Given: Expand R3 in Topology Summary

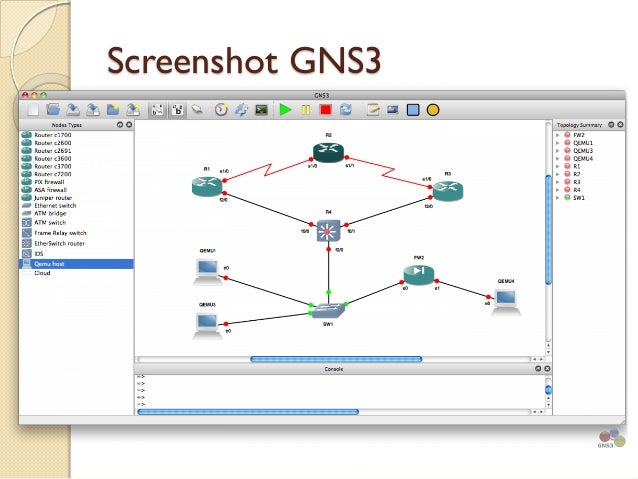Looking at the screenshot, I should click(558, 182).
